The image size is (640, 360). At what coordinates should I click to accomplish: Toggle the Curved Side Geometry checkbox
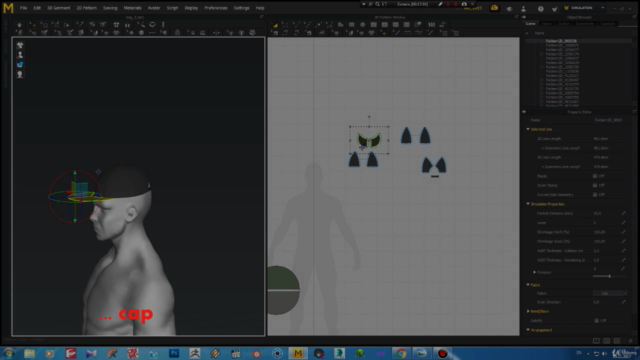click(595, 195)
